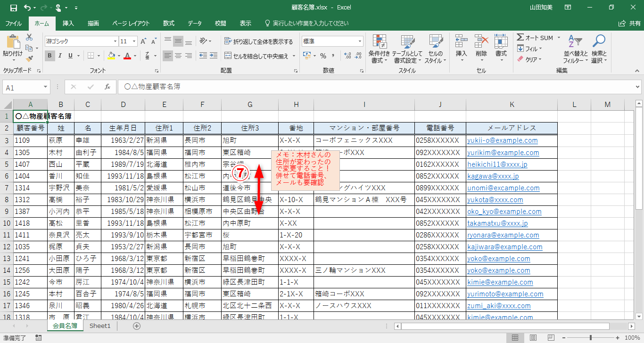Click the horizontal scrollbar track

pos(514,326)
